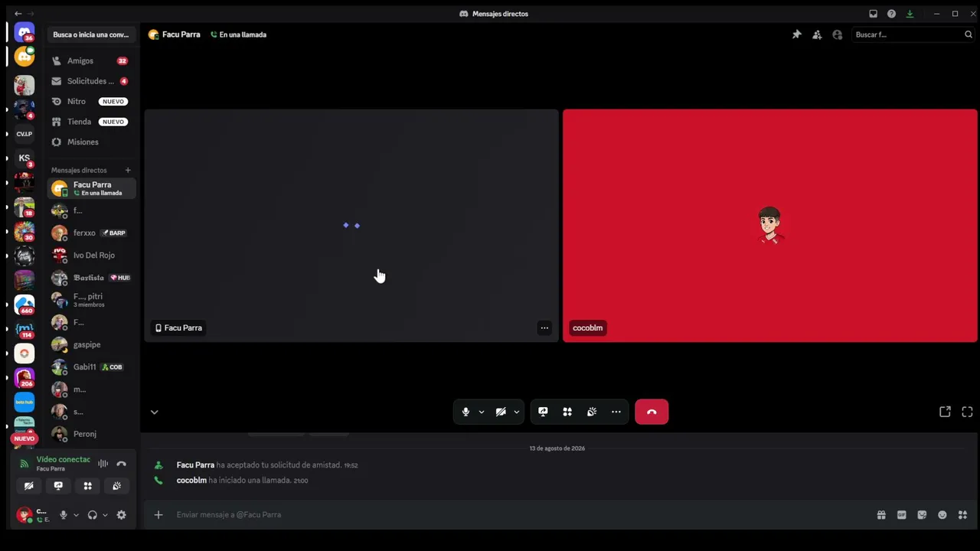The height and width of the screenshot is (551, 980).
Task: Open the Gabi11 direct message
Action: click(x=92, y=367)
